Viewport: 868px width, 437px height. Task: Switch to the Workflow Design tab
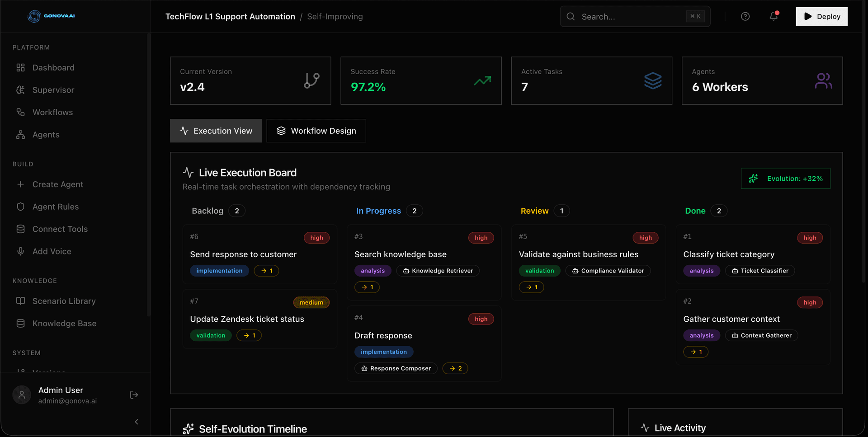316,131
